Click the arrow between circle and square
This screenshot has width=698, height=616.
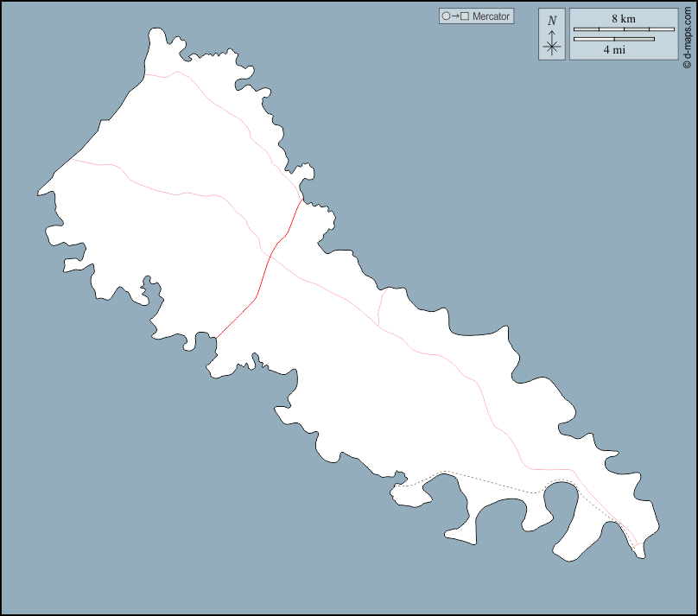coord(455,16)
